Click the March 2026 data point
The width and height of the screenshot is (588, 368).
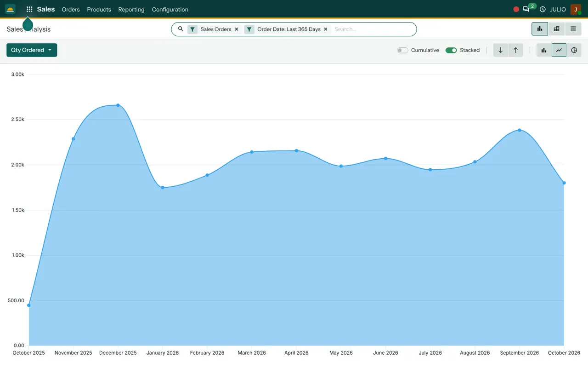pos(252,152)
